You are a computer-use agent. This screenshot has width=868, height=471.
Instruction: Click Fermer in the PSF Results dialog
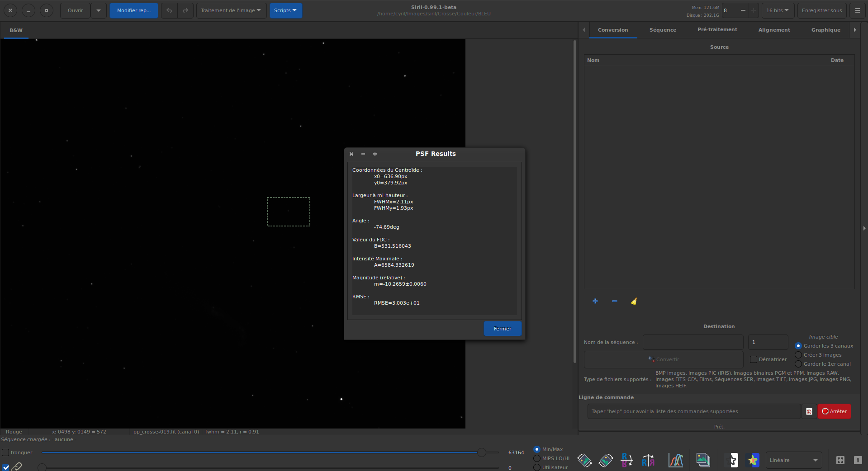(x=502, y=329)
